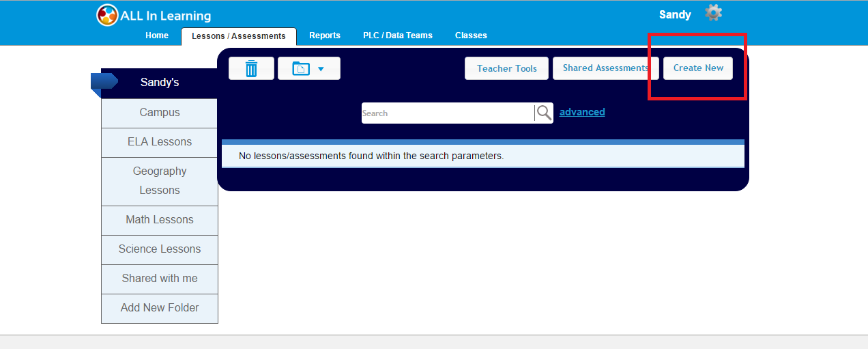Click the advanced search link
Screen dimensions: 868x349
tap(582, 112)
